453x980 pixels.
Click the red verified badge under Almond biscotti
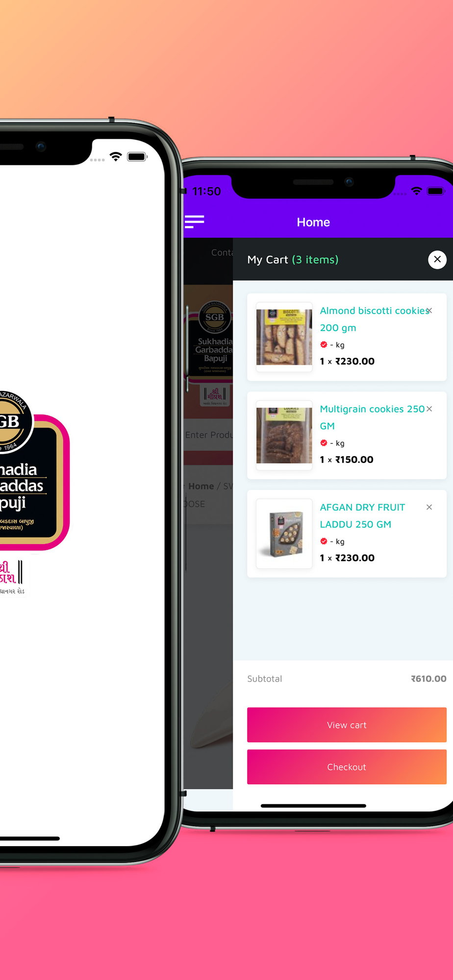click(324, 344)
